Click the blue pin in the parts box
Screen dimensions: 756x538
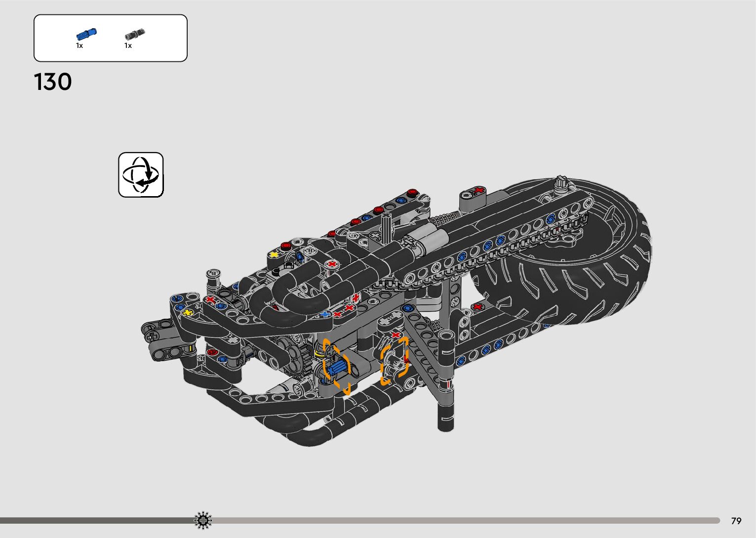coord(86,34)
